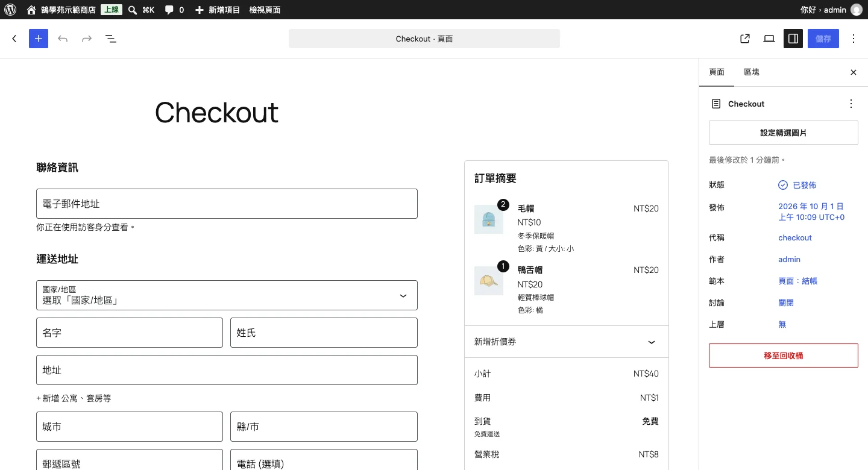
Task: Open the Checkout · 頁面 command bar
Action: pyautogui.click(x=424, y=39)
